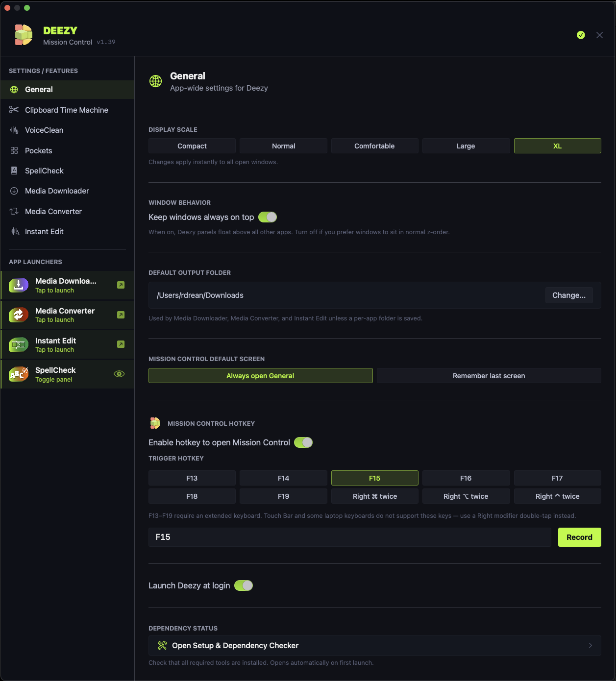Open the General settings section
Screen dimensions: 616x681
point(68,90)
